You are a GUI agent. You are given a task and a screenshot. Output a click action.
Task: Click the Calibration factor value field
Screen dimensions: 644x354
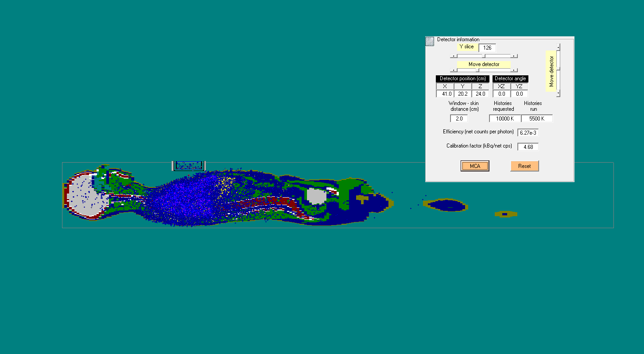coord(528,147)
